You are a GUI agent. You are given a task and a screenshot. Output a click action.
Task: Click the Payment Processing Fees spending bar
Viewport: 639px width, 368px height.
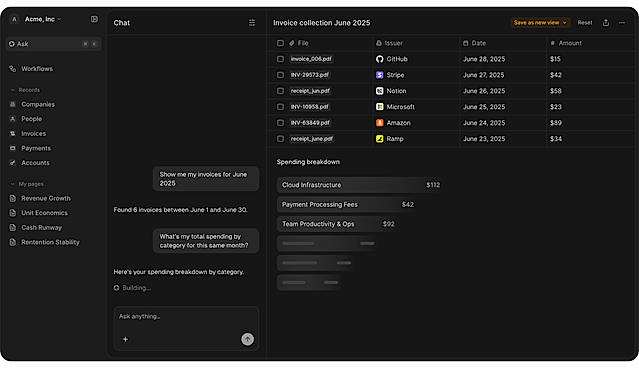pos(347,205)
